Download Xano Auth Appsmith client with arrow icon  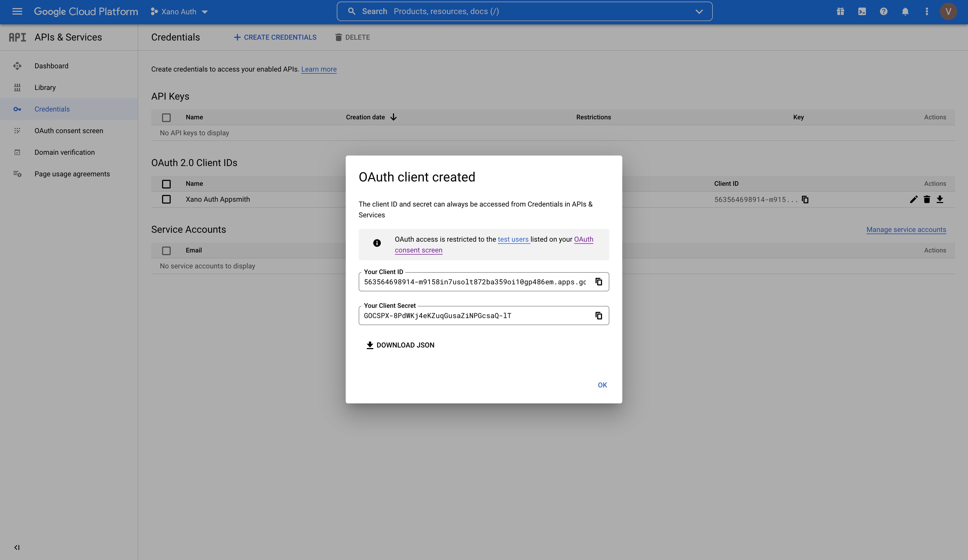pyautogui.click(x=940, y=199)
